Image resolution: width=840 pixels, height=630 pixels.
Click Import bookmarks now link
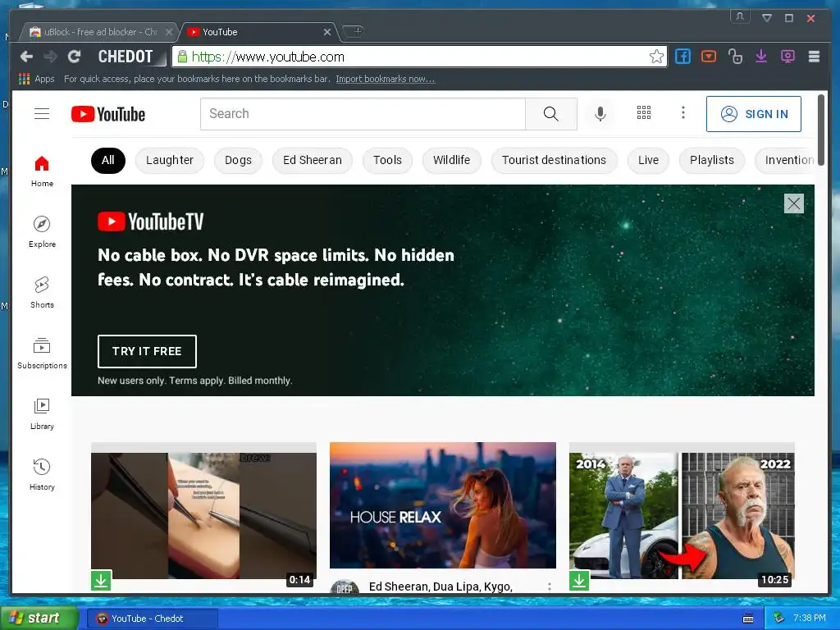click(x=386, y=79)
